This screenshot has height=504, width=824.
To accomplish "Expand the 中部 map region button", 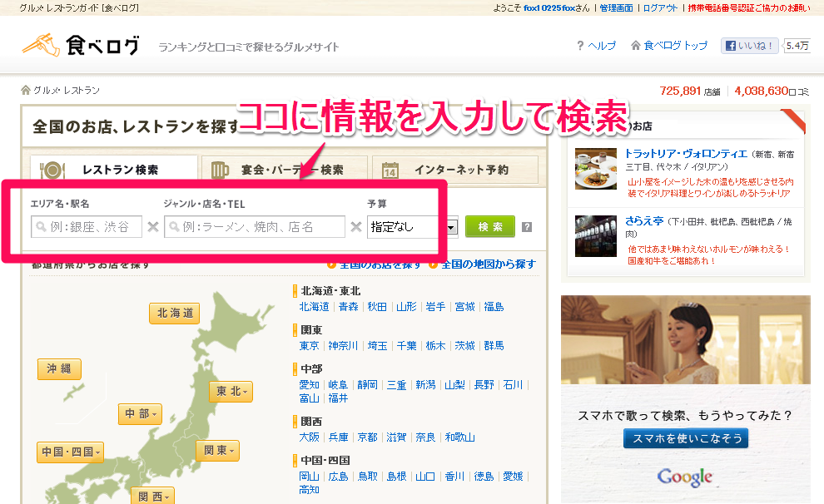I will pos(139,413).
